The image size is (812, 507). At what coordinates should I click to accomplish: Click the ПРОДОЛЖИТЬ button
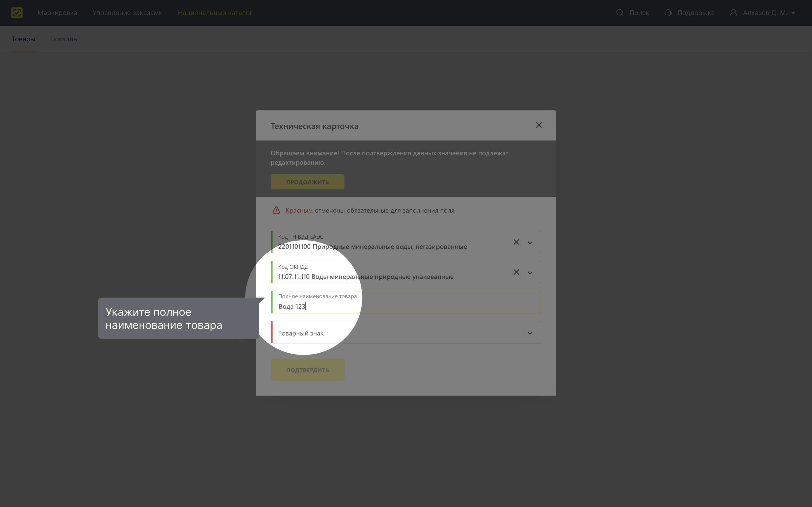pos(307,182)
